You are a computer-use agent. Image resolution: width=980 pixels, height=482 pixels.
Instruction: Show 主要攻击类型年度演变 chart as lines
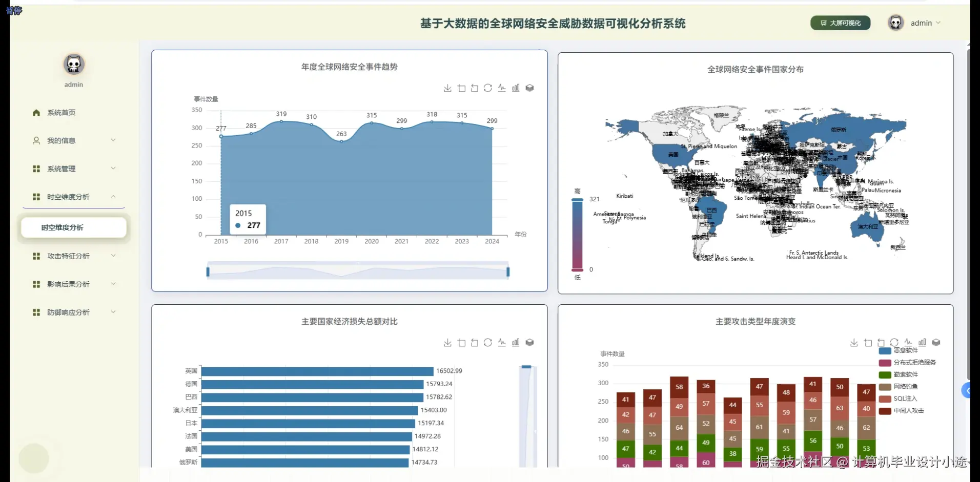(908, 343)
